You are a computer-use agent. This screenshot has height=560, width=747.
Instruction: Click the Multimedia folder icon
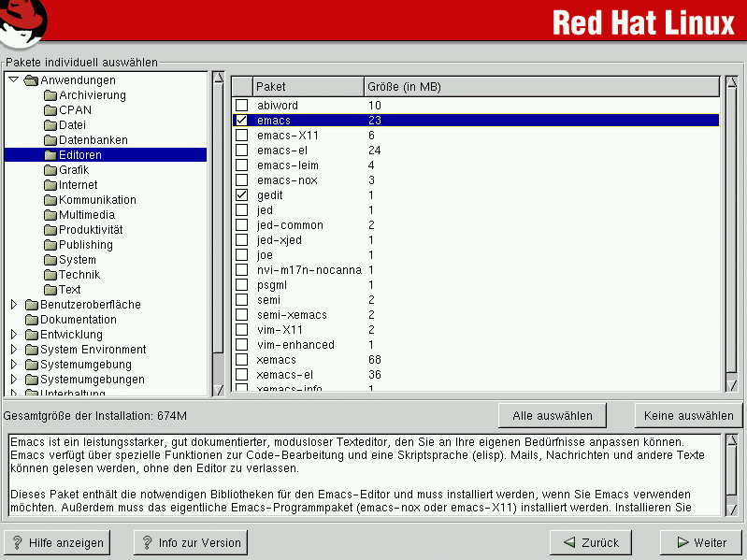[50, 215]
